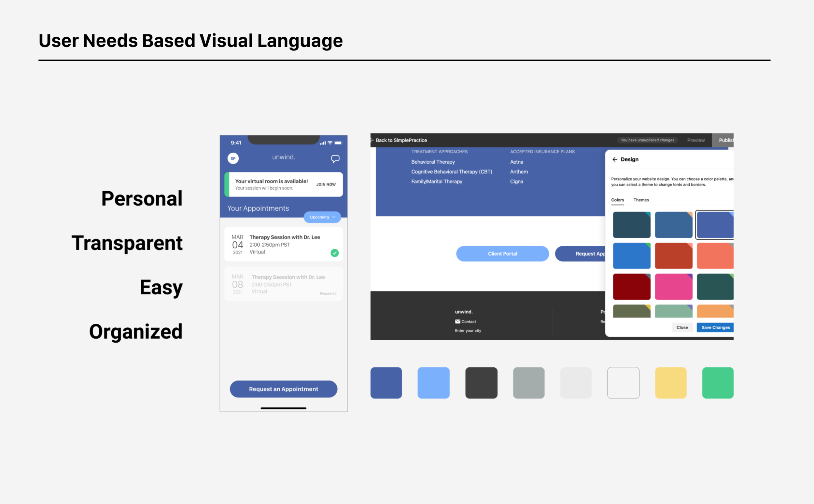
Task: Switch to the Themes tab
Action: (641, 200)
